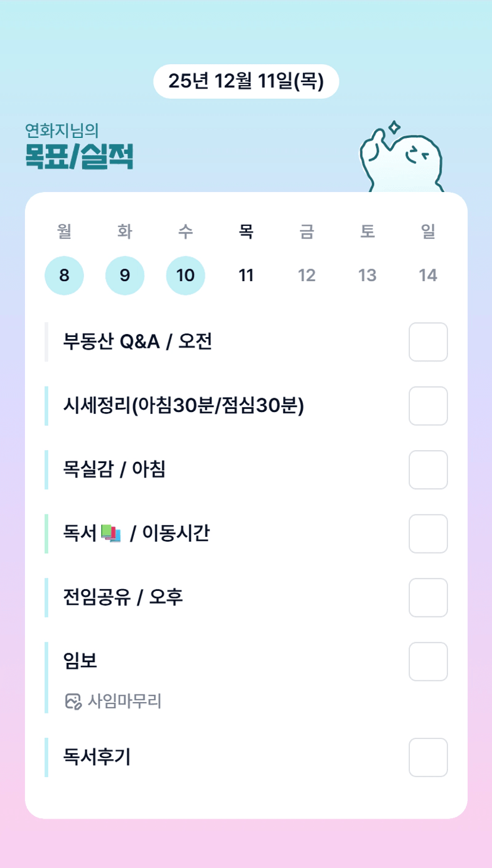The image size is (492, 868).
Task: Open the 독서후기 task item
Action: [x=97, y=757]
